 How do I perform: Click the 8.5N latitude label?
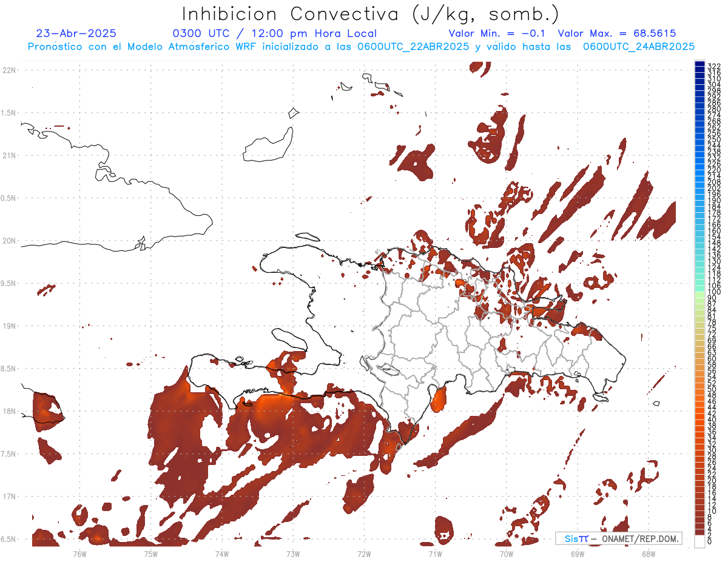pyautogui.click(x=8, y=369)
